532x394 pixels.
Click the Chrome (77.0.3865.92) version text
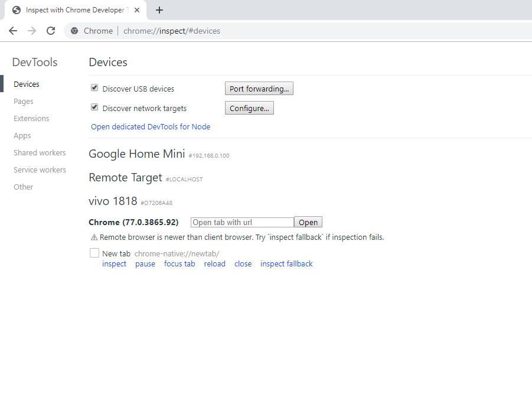(x=133, y=222)
